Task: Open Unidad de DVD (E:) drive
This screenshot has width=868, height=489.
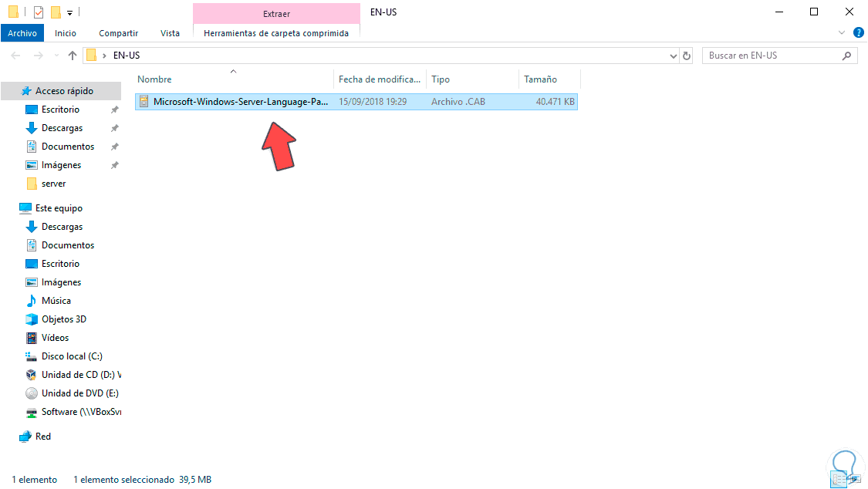Action: (79, 393)
